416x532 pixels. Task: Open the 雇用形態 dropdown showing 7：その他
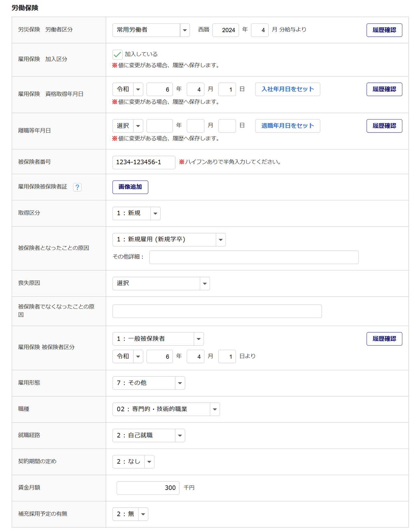point(149,383)
